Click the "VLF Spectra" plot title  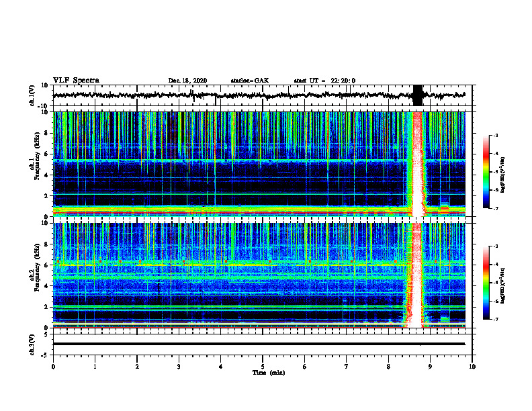click(x=76, y=81)
